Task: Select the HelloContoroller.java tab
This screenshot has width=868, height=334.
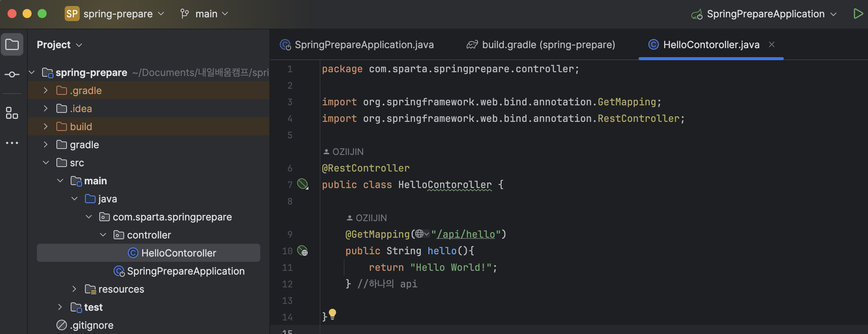Action: tap(711, 45)
